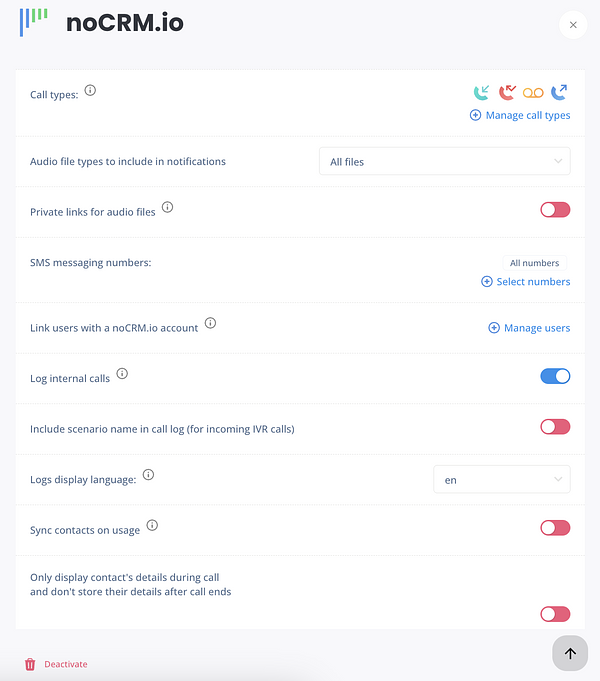
Task: Show info for Link users with noCRM.io account
Action: (210, 323)
